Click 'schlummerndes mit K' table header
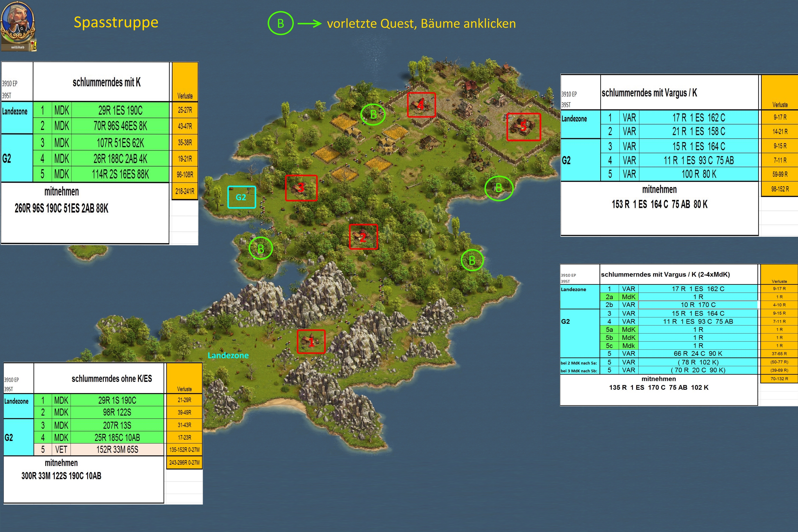 tap(107, 82)
